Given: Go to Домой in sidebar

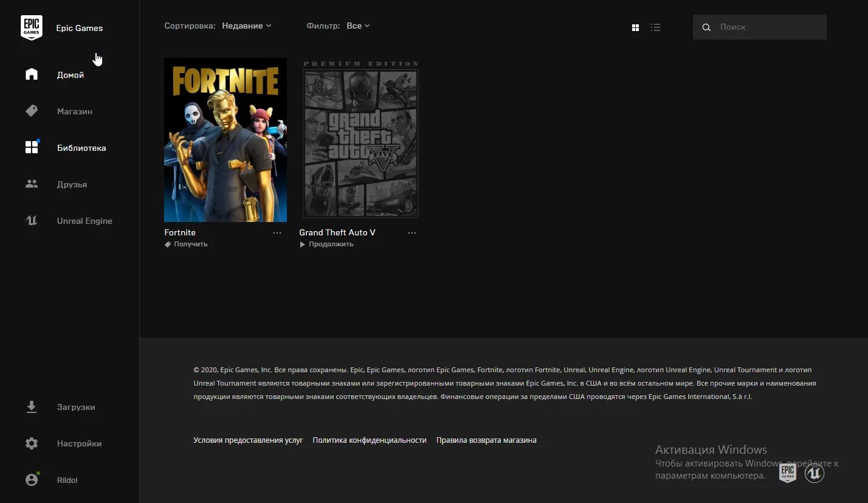Looking at the screenshot, I should [71, 75].
